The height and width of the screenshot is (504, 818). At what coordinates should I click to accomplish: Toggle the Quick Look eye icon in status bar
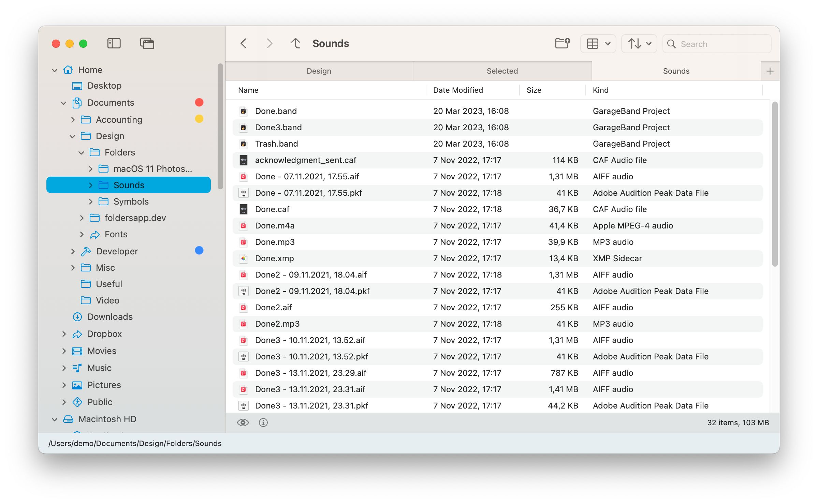click(x=243, y=423)
